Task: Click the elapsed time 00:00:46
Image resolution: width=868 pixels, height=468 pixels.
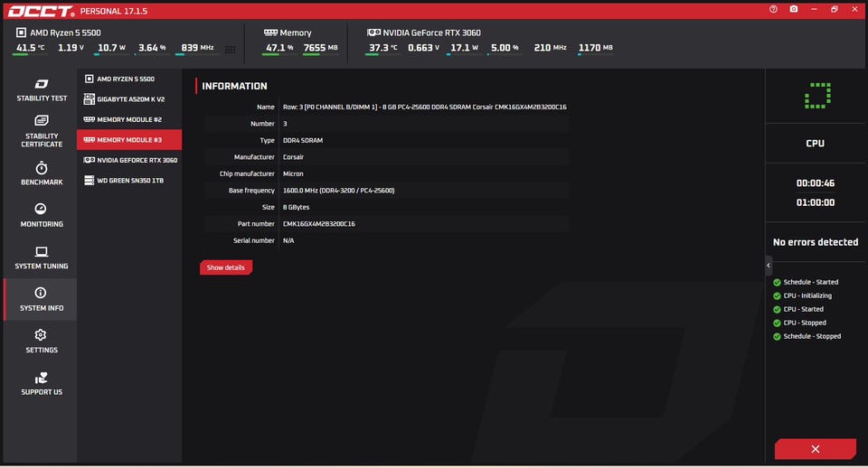Action: click(x=816, y=183)
